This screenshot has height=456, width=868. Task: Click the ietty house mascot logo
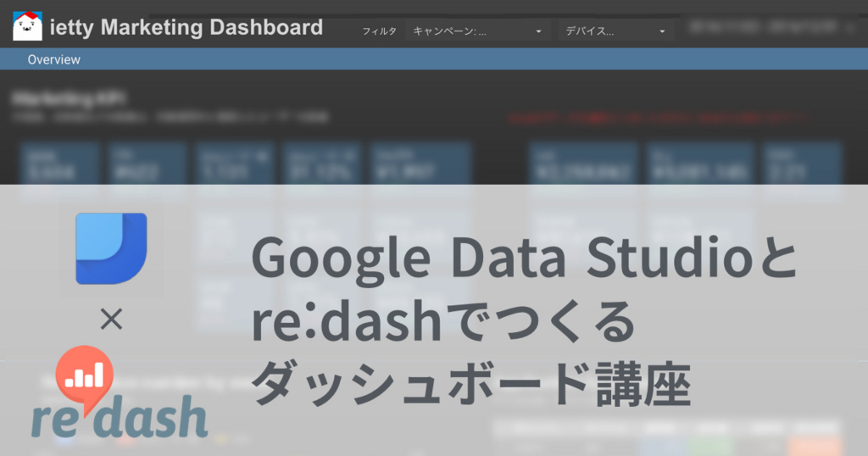click(x=27, y=26)
